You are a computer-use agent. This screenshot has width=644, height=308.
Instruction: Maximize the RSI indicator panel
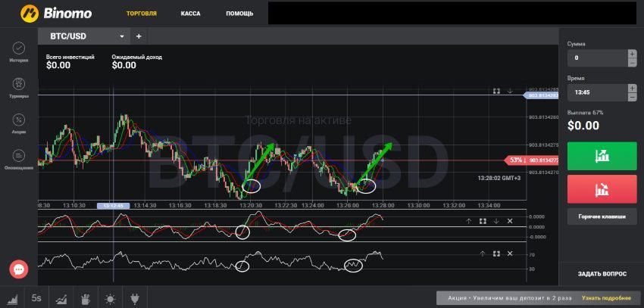pyautogui.click(x=496, y=254)
